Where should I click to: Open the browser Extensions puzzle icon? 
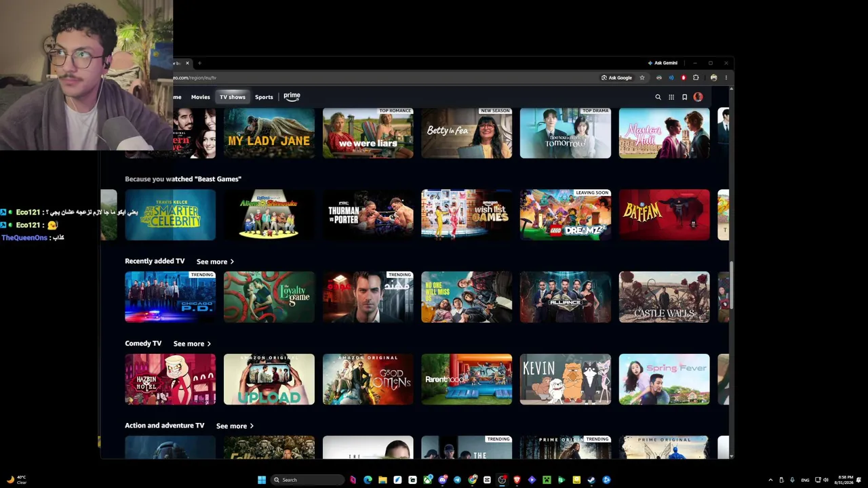click(696, 78)
